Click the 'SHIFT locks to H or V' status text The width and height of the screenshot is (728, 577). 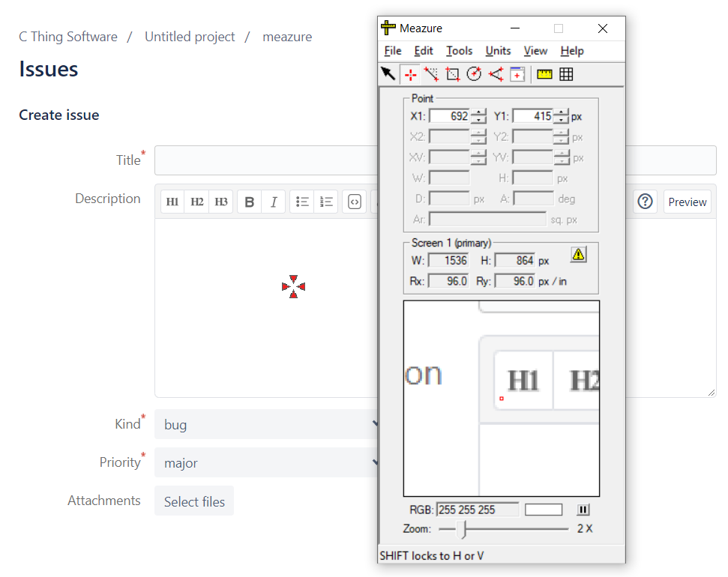[x=432, y=556]
